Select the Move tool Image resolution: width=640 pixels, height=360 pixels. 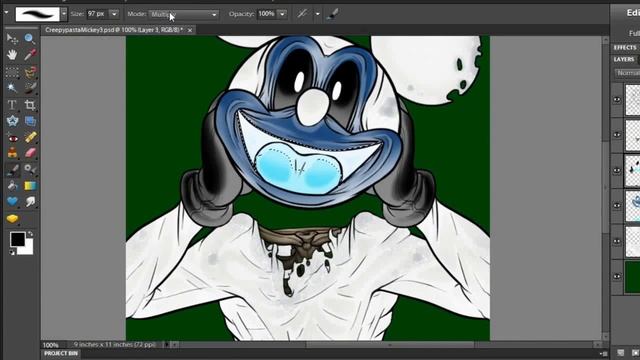12,39
